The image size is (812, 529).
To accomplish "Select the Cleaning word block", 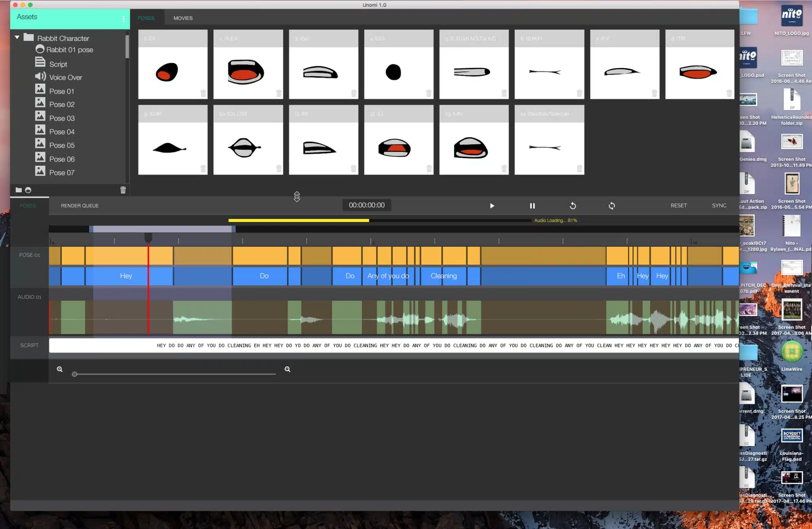I will pyautogui.click(x=444, y=276).
